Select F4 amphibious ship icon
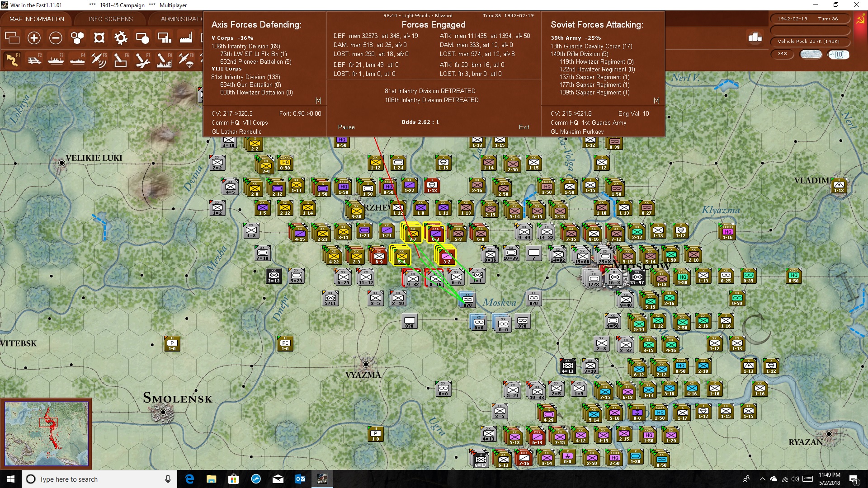 point(77,60)
